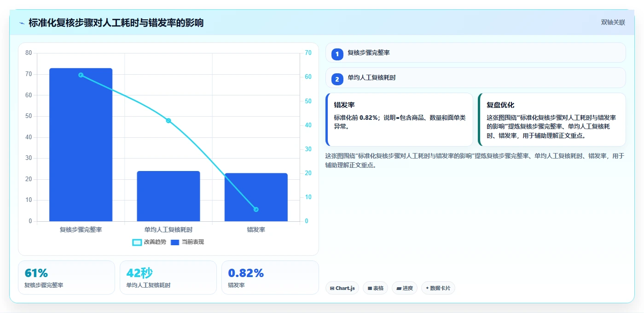Screen dimensions: 644x313
Task: Click the 复盘优化 card heading
Action: (500, 105)
